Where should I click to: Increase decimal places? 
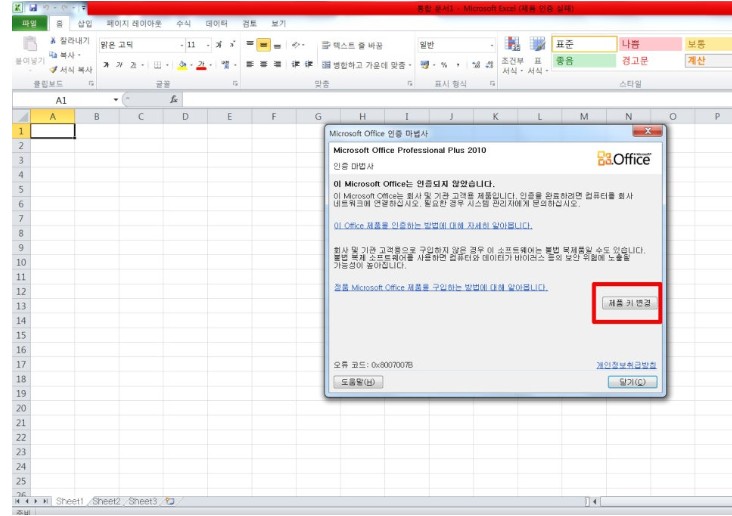(x=476, y=64)
